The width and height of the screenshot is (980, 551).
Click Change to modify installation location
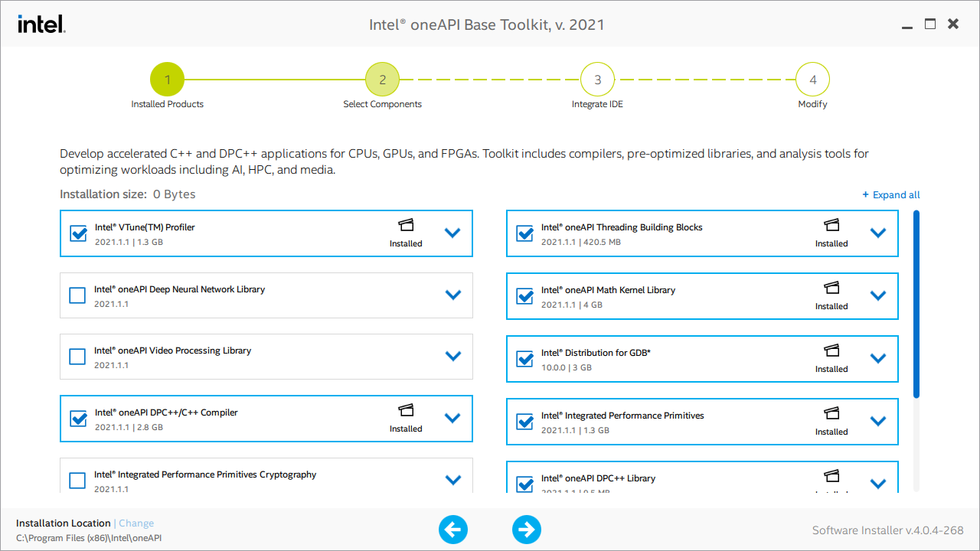point(136,523)
